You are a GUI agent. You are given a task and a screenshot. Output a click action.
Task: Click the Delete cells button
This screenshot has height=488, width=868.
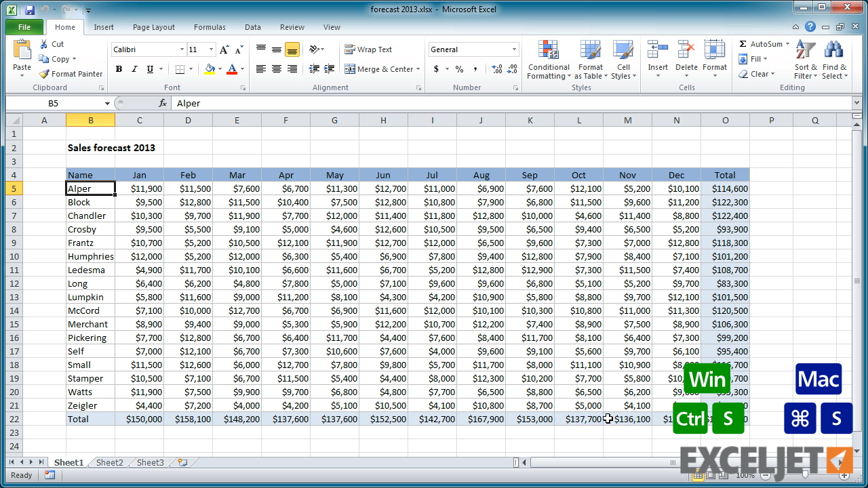coord(686,60)
